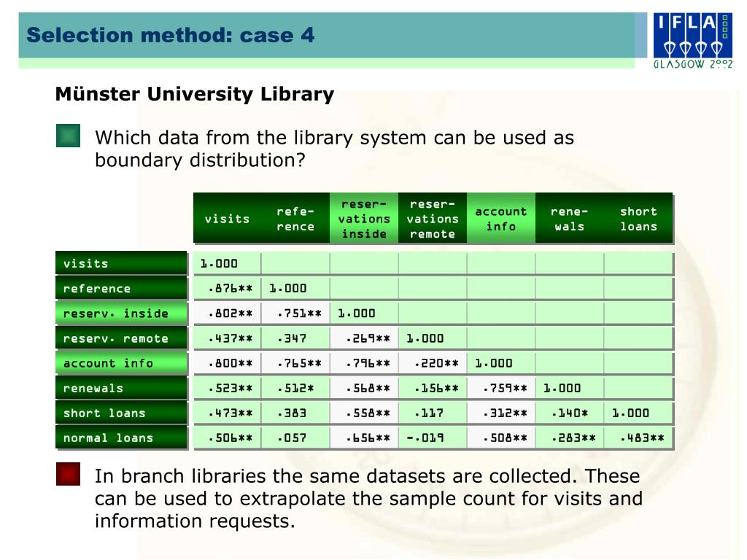The width and height of the screenshot is (747, 560).
Task: Select the cell '.506**'
Action: click(228, 437)
